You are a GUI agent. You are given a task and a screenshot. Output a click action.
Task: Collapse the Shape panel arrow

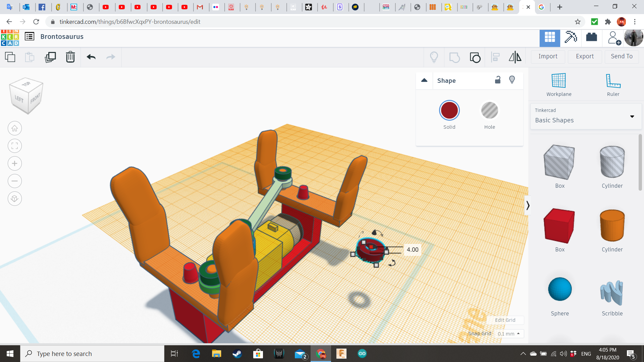(x=424, y=80)
